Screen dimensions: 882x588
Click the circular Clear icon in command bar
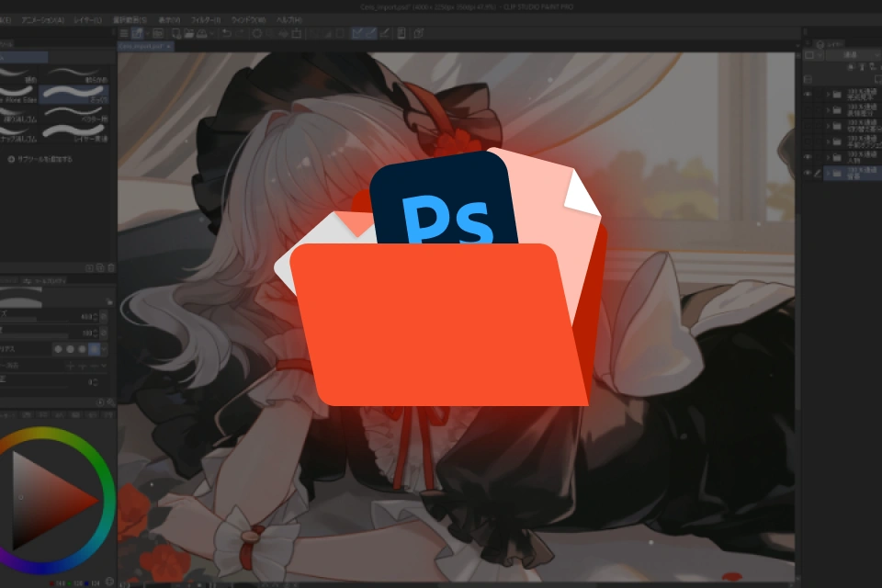tap(256, 33)
